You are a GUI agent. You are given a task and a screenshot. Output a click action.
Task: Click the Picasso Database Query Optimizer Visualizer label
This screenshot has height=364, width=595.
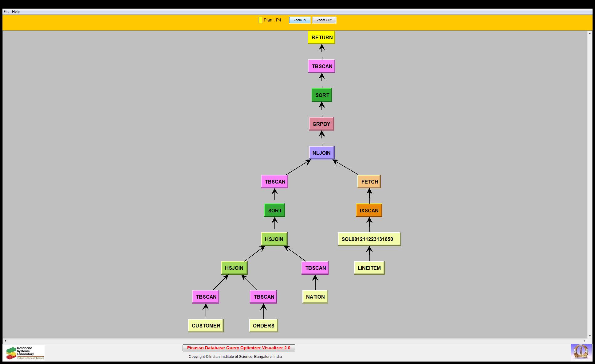pos(239,348)
